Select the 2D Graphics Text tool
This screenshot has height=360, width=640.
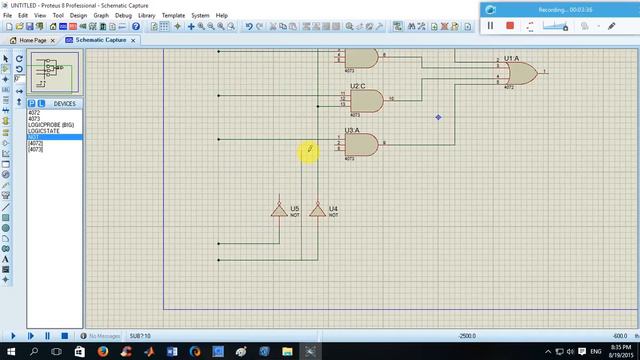point(6,259)
